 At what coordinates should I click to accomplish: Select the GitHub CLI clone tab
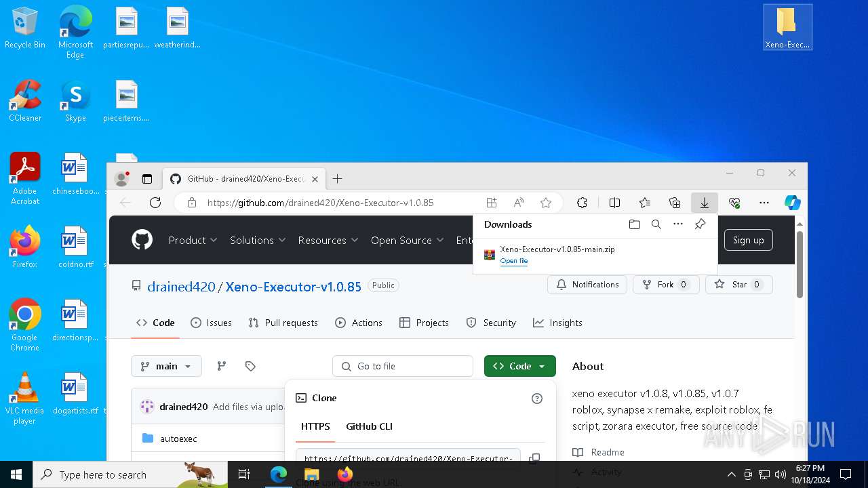coord(370,426)
